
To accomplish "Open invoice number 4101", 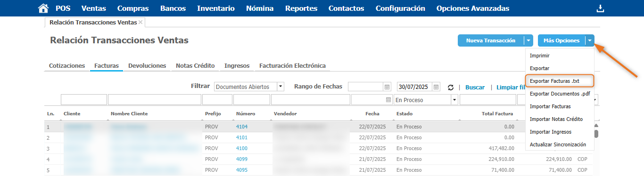I will pyautogui.click(x=242, y=138).
